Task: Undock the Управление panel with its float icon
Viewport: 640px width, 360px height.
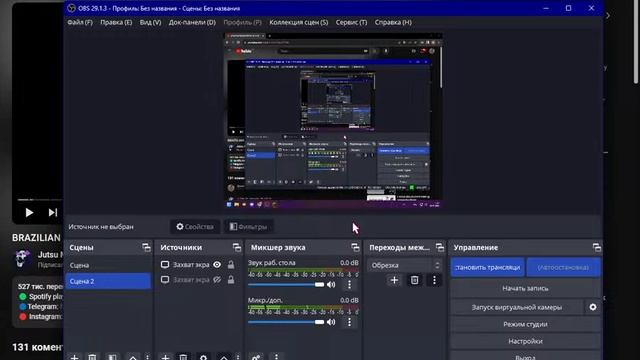Action: [597, 247]
